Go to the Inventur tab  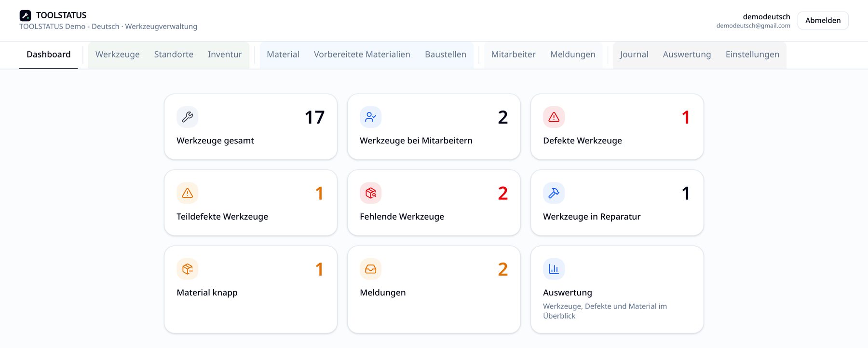(225, 55)
